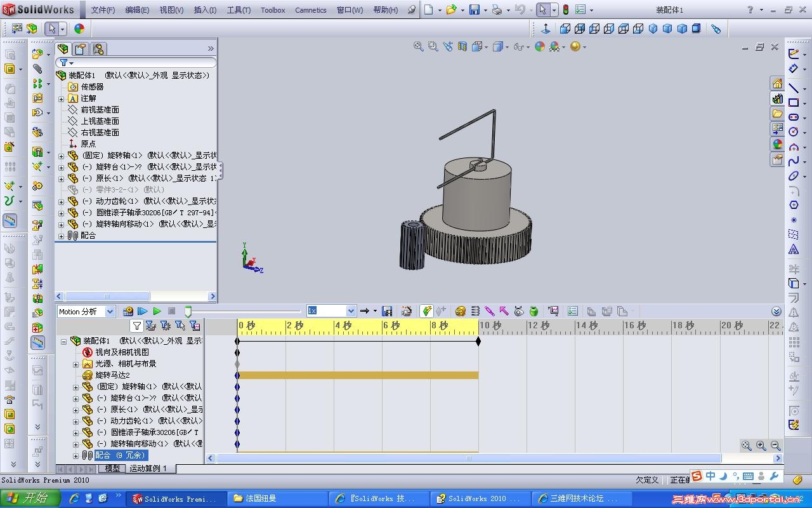Open the ConfigurationManager tab
Screen dimensions: 812x508
coord(98,49)
